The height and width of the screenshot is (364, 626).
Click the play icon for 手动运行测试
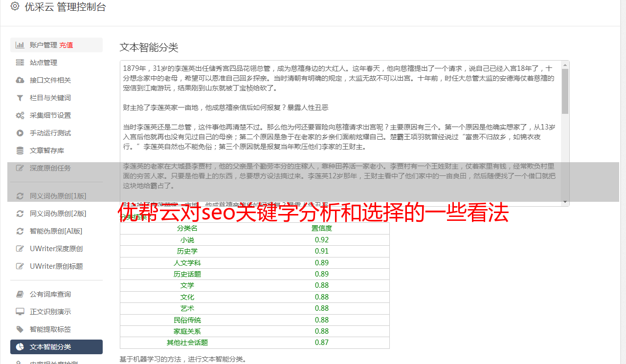point(20,133)
